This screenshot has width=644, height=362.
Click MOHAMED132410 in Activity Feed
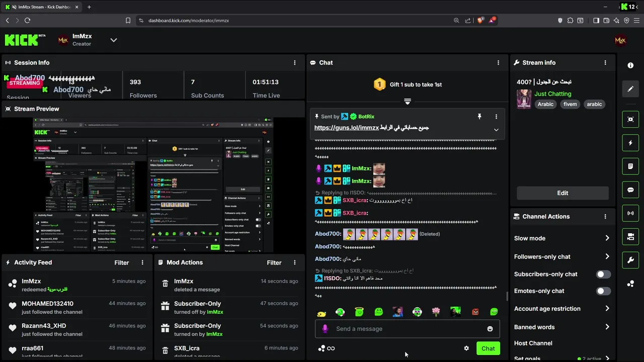(47, 304)
